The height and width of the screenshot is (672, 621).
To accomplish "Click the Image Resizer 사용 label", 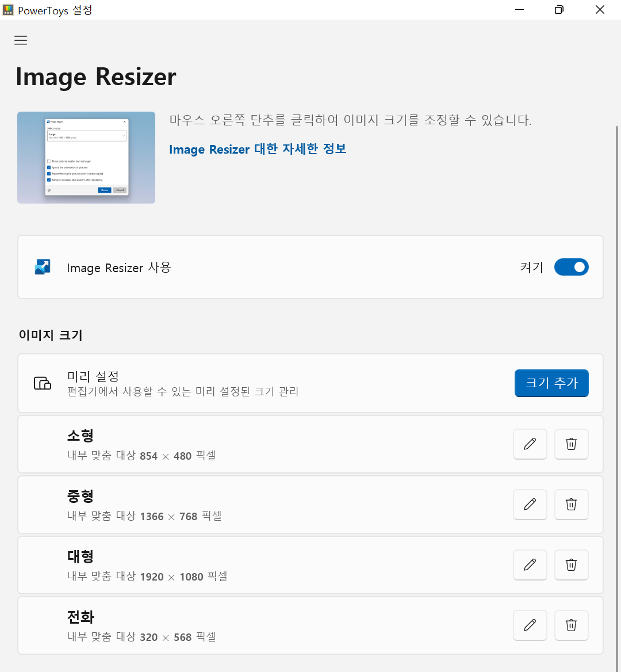I will (119, 268).
